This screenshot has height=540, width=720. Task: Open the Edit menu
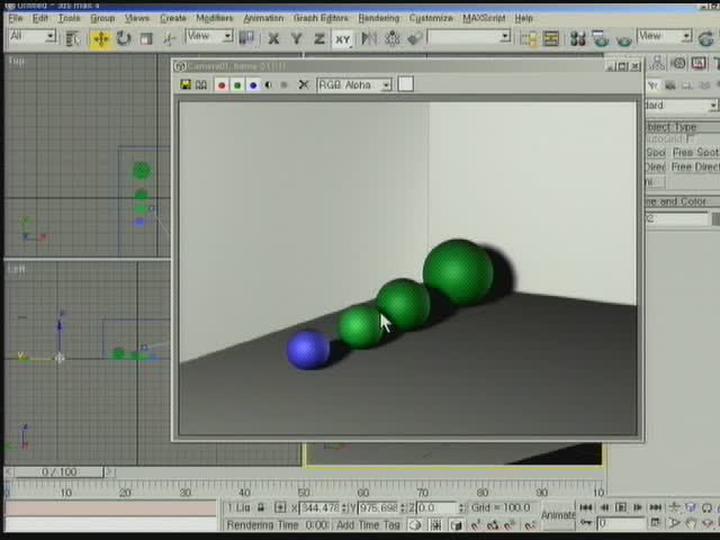[40, 18]
